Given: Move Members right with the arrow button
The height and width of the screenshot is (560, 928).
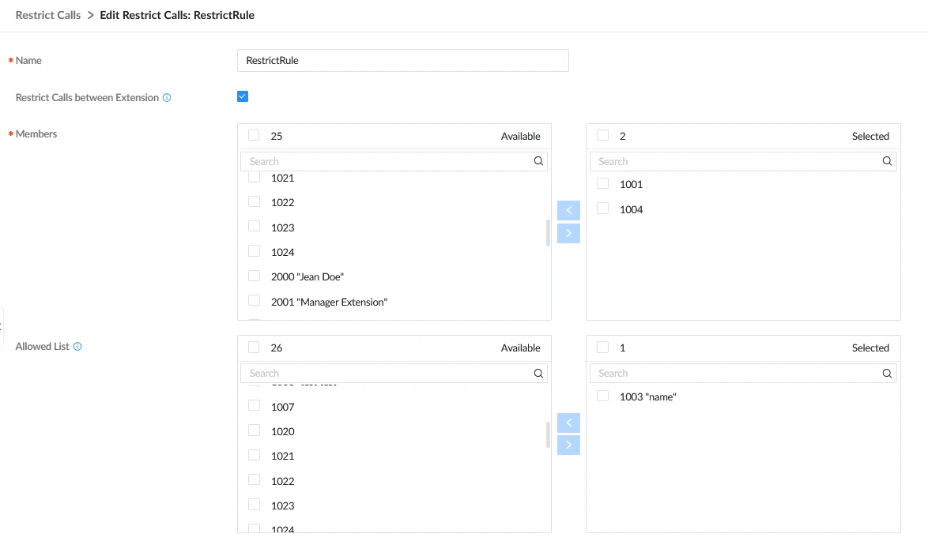Looking at the screenshot, I should [x=568, y=233].
